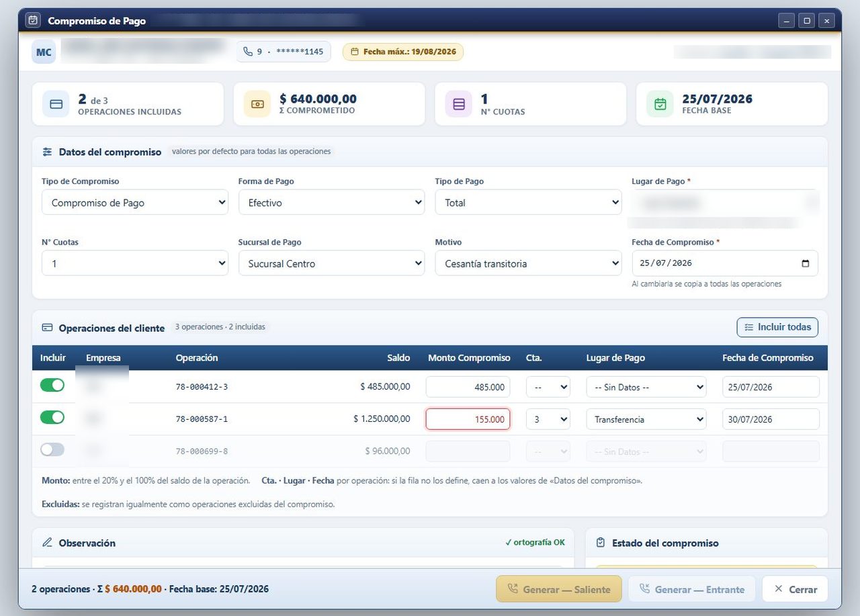
Task: Click the pencil icon beside Observación
Action: click(47, 543)
